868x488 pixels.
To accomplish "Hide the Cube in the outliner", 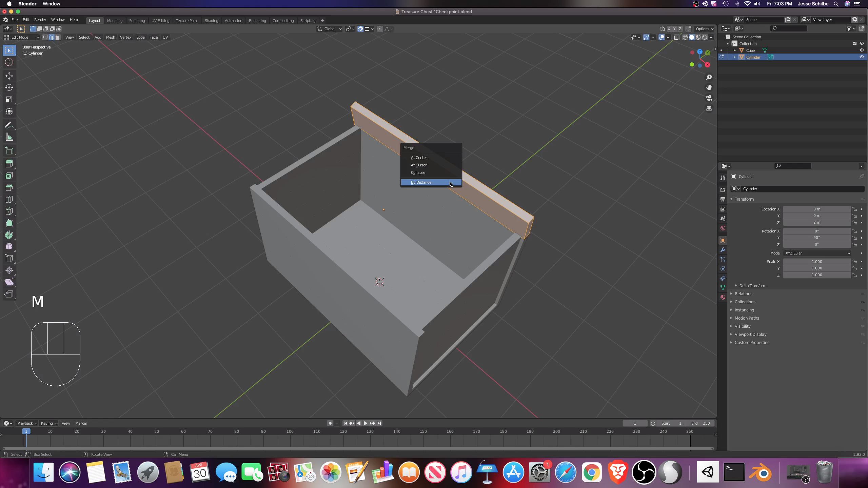I will [862, 50].
